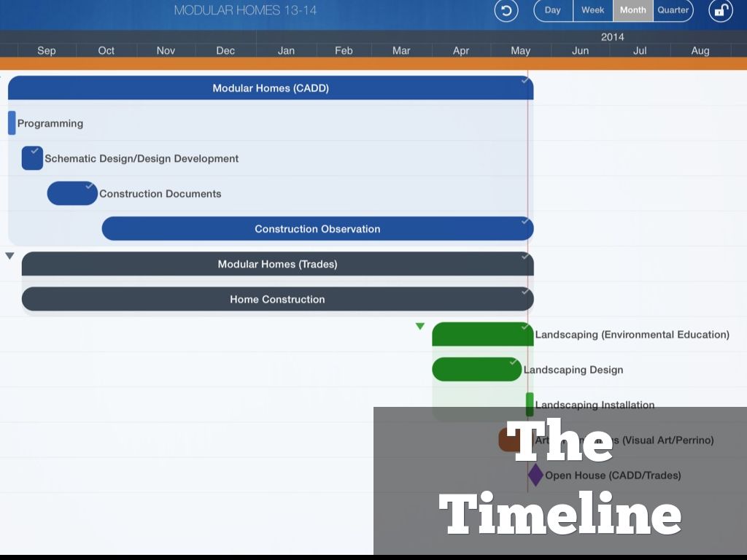Switch to Day view

[553, 10]
